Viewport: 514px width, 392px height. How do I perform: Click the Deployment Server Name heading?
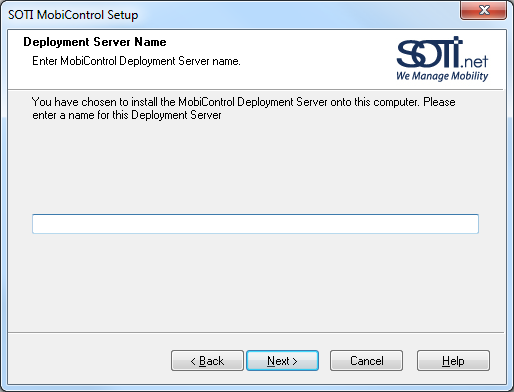point(95,42)
